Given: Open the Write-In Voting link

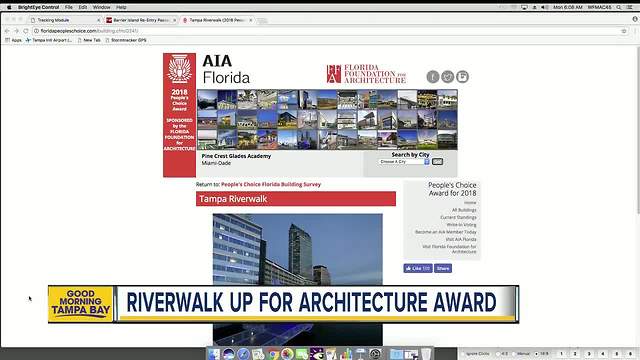Looking at the screenshot, I should (x=461, y=224).
